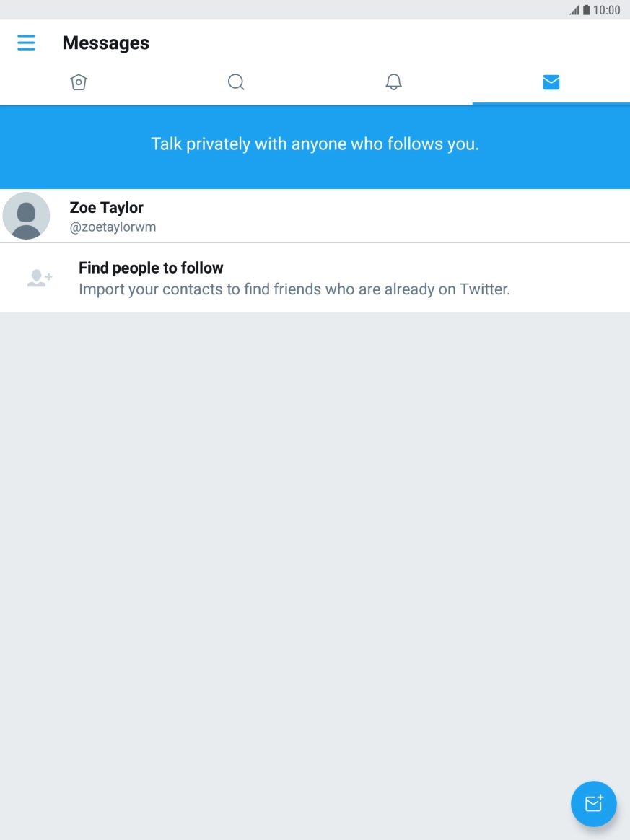Click the Messages page title
The image size is (630, 840).
pos(106,43)
